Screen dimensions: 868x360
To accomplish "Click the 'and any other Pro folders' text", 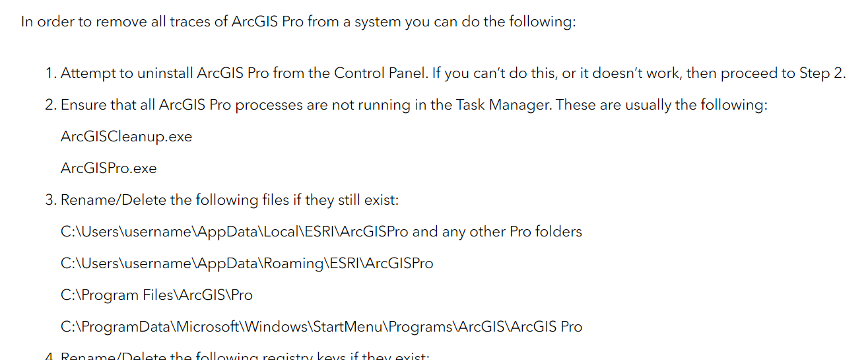I will pos(497,232).
